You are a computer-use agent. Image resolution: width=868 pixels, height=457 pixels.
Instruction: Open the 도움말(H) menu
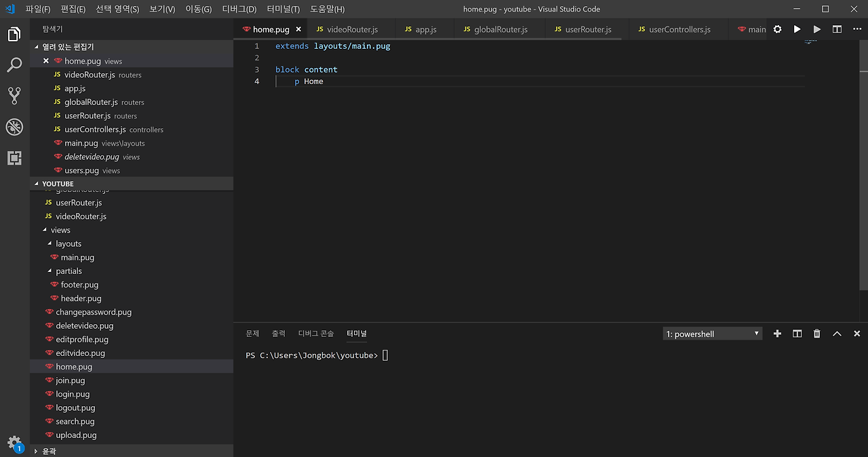pyautogui.click(x=328, y=9)
